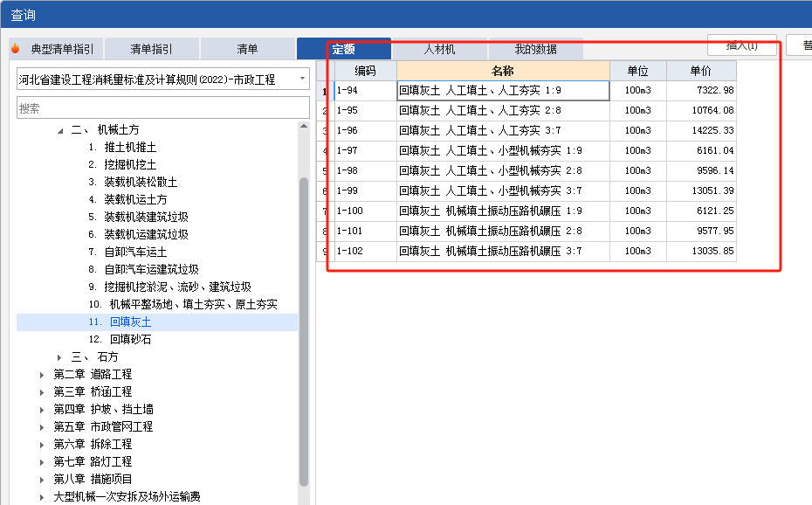Click price cell 13035.85
This screenshot has width=812, height=505.
point(701,252)
